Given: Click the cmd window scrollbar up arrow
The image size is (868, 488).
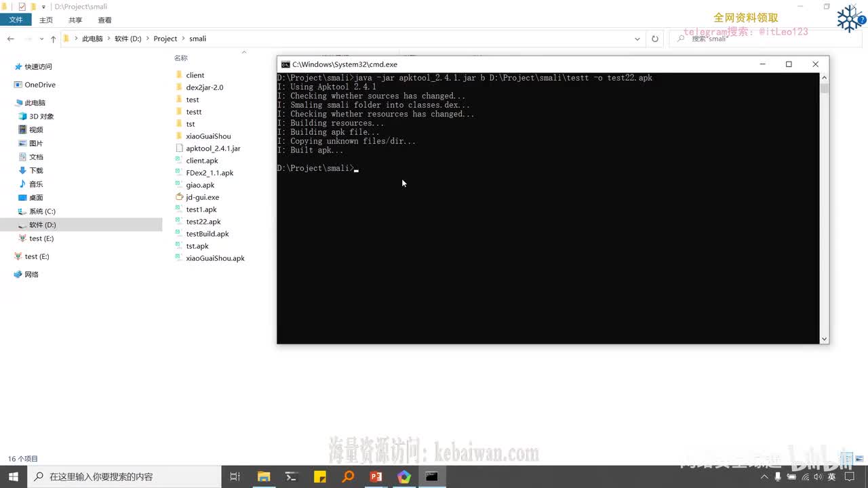Looking at the screenshot, I should pyautogui.click(x=824, y=78).
